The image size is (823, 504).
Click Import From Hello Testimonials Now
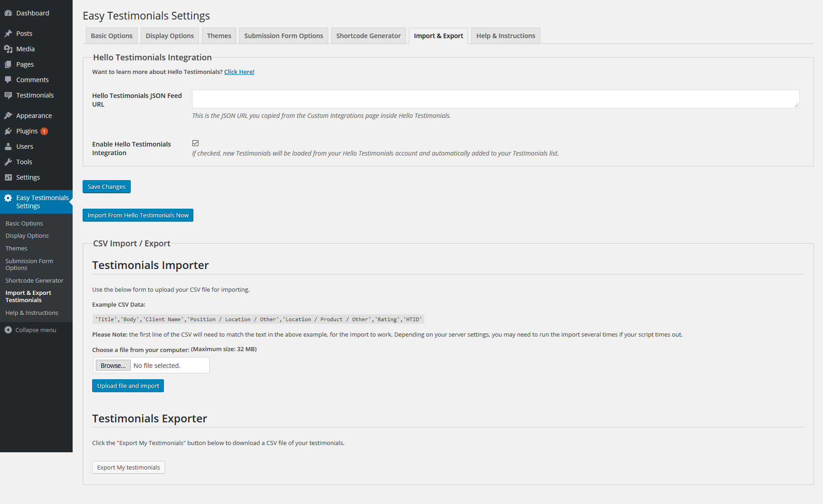[x=138, y=215]
